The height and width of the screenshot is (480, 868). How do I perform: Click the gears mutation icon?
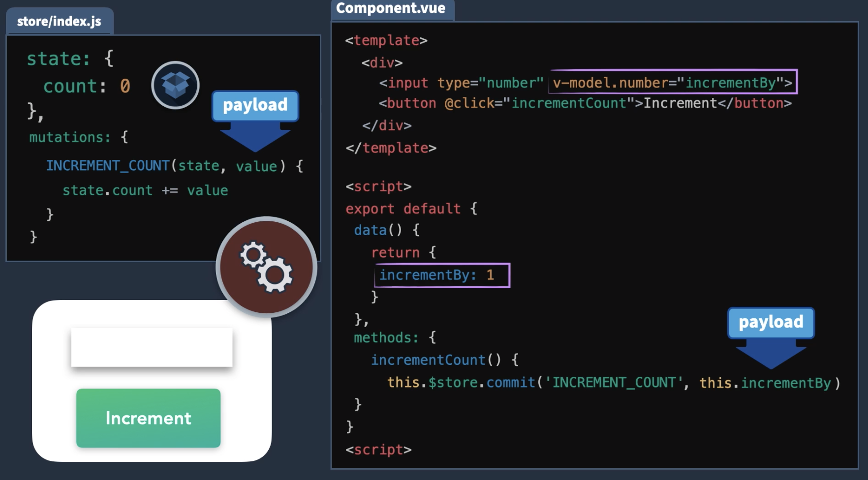pos(266,267)
